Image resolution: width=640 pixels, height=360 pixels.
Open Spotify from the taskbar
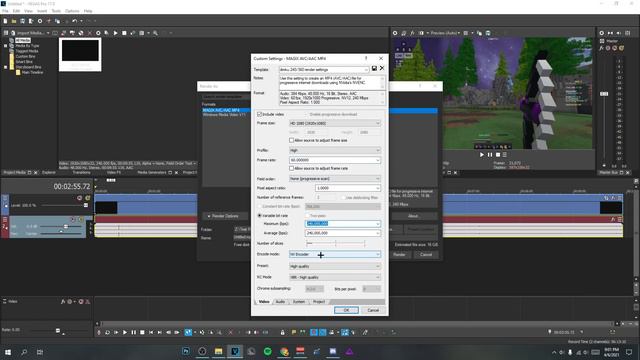tap(268, 351)
